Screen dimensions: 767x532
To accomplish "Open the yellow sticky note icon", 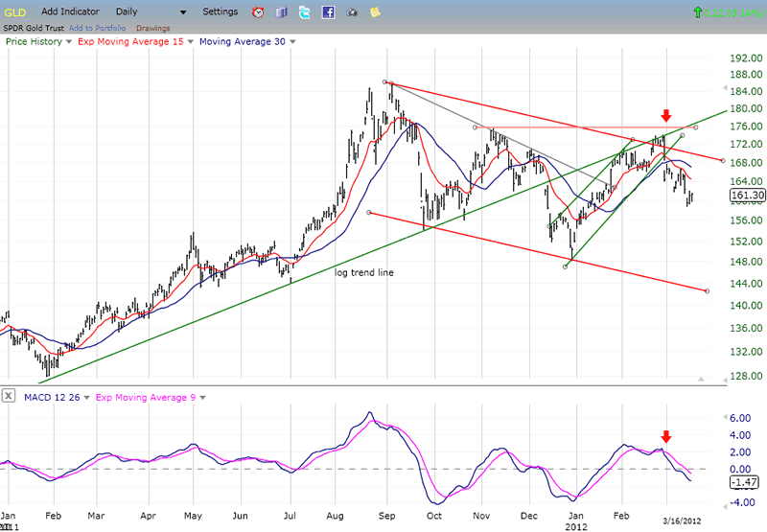I will click(373, 12).
